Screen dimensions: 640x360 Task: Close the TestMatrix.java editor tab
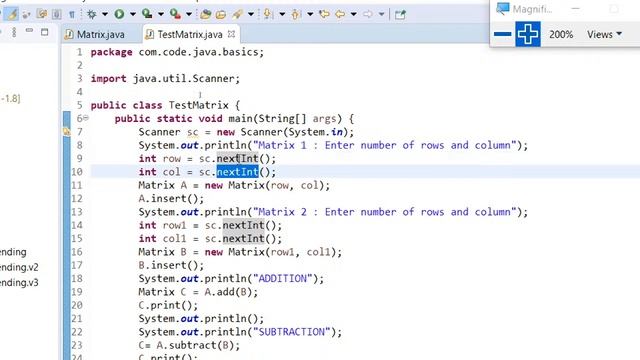(x=231, y=34)
